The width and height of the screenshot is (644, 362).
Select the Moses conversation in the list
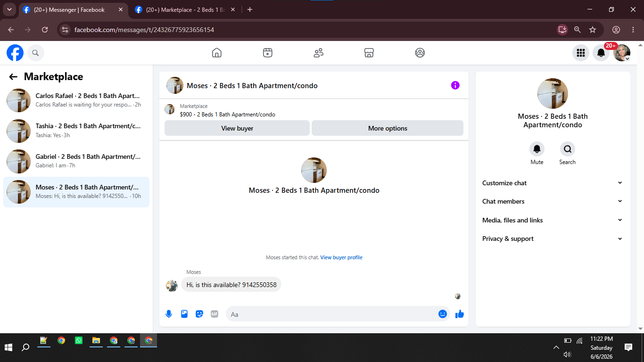[x=76, y=192]
